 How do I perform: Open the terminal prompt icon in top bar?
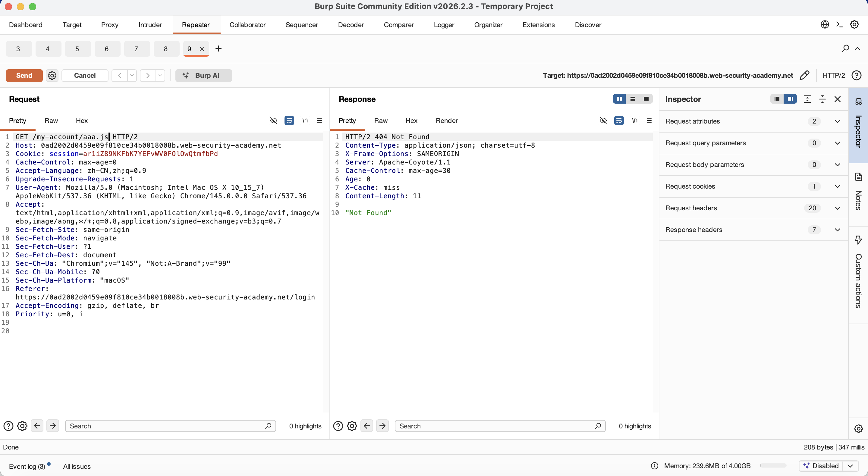[839, 25]
